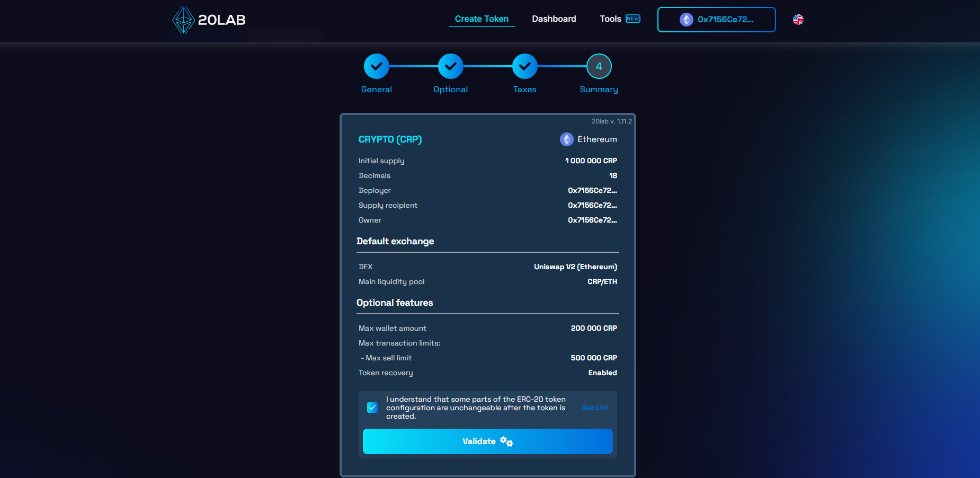Click the Uniswap V2 (Ethereum) DEX value
The height and width of the screenshot is (478, 980).
click(x=576, y=267)
